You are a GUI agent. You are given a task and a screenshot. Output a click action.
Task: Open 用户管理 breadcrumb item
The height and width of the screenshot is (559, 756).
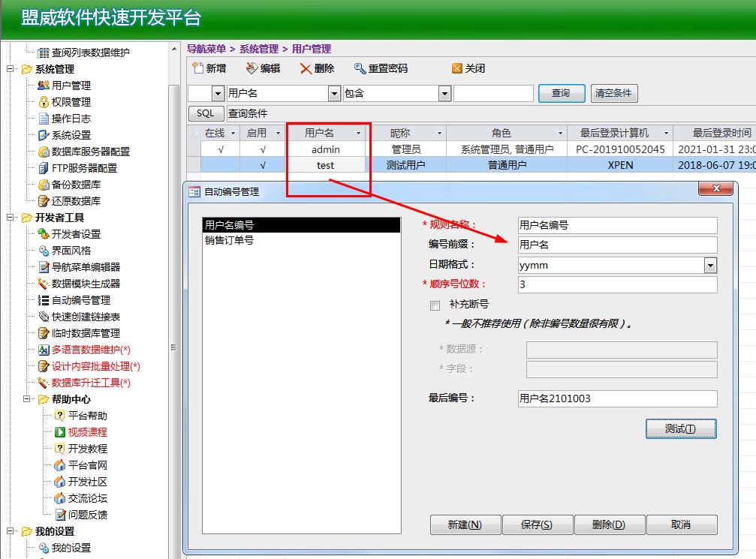click(312, 49)
